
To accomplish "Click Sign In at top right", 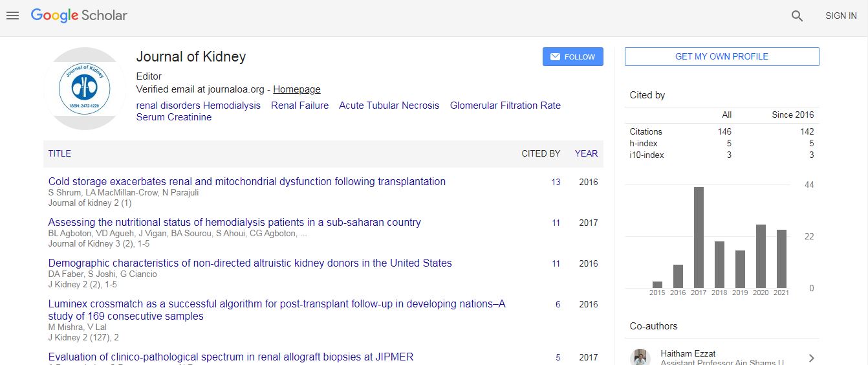I will point(840,16).
